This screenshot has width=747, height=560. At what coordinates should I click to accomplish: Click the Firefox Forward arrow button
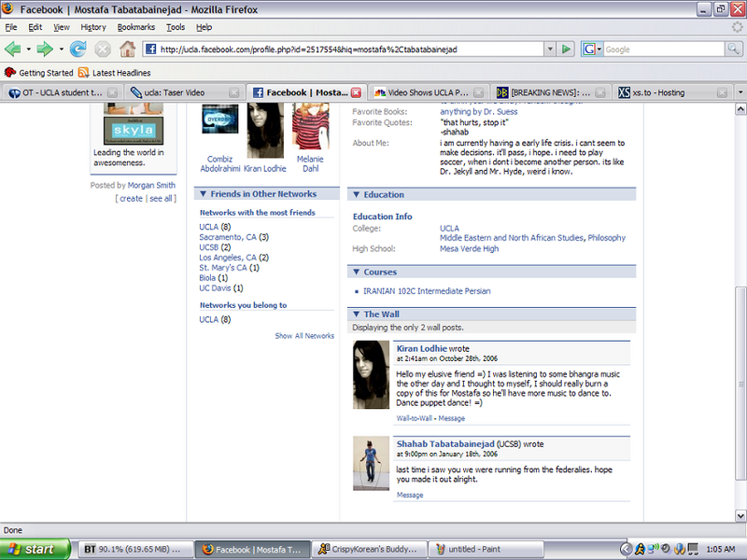(45, 49)
